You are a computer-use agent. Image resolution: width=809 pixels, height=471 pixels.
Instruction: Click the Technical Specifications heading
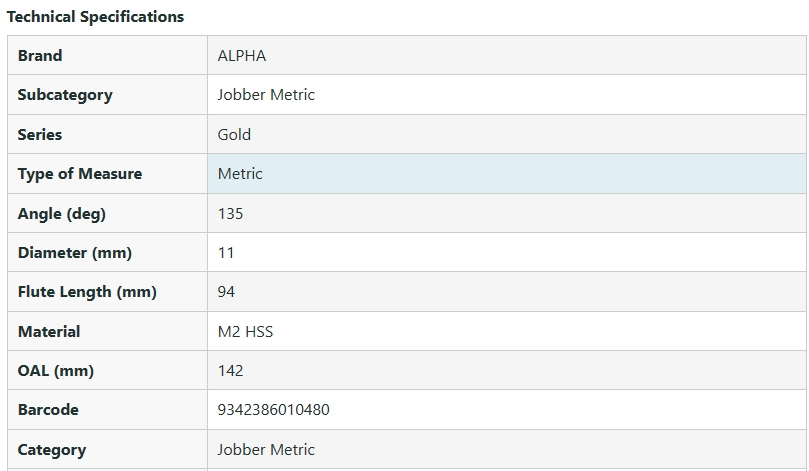coord(96,16)
